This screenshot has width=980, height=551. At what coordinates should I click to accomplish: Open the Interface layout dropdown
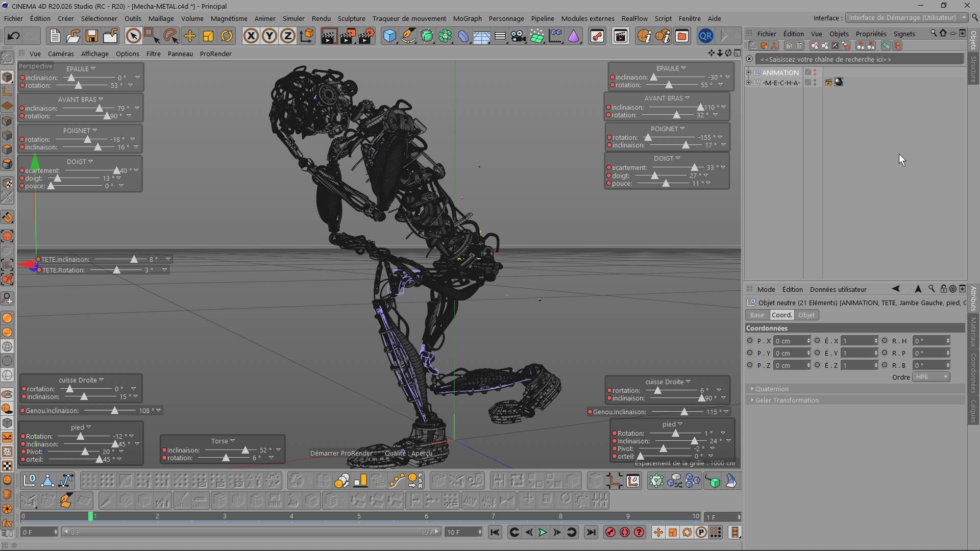[x=906, y=18]
